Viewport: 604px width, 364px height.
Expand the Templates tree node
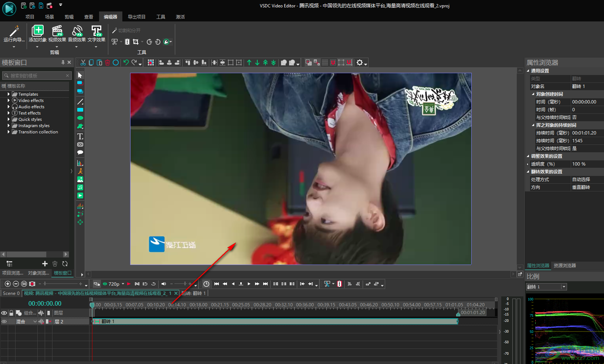tap(9, 94)
